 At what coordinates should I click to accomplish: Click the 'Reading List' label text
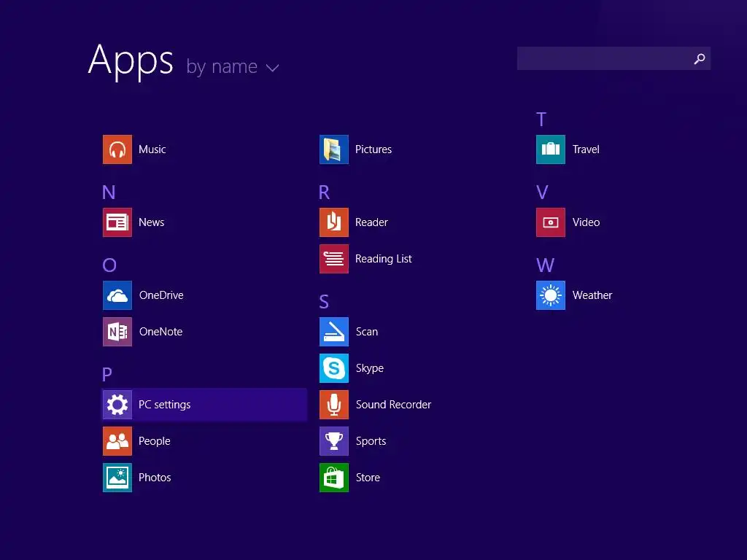click(x=384, y=259)
